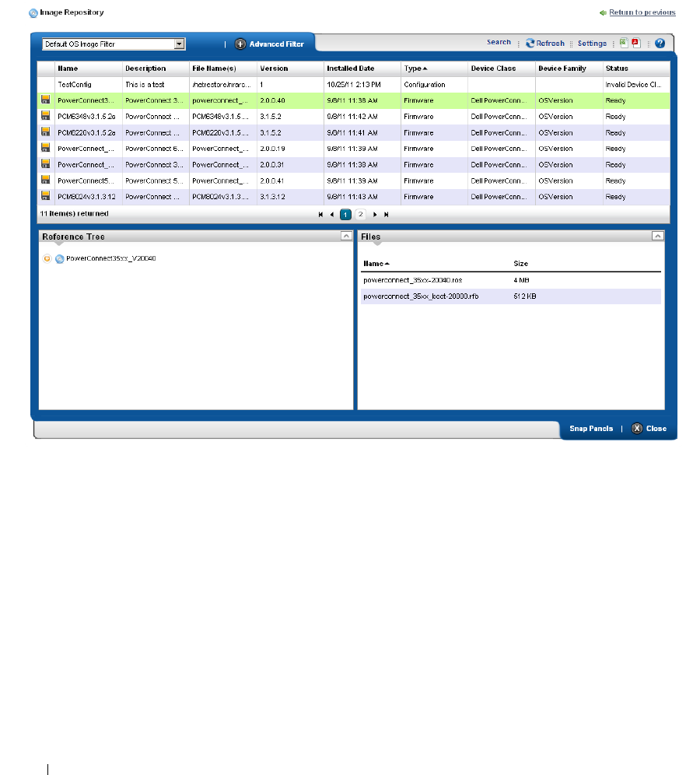This screenshot has height=775, width=700.
Task: Select the PCM6348v3.1.5.2a name cell
Action: click(x=86, y=117)
